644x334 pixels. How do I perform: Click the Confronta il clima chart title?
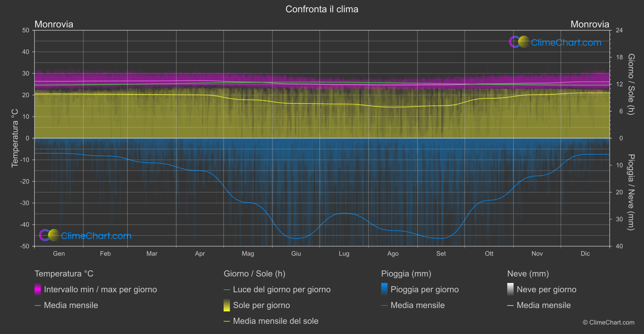pos(322,9)
